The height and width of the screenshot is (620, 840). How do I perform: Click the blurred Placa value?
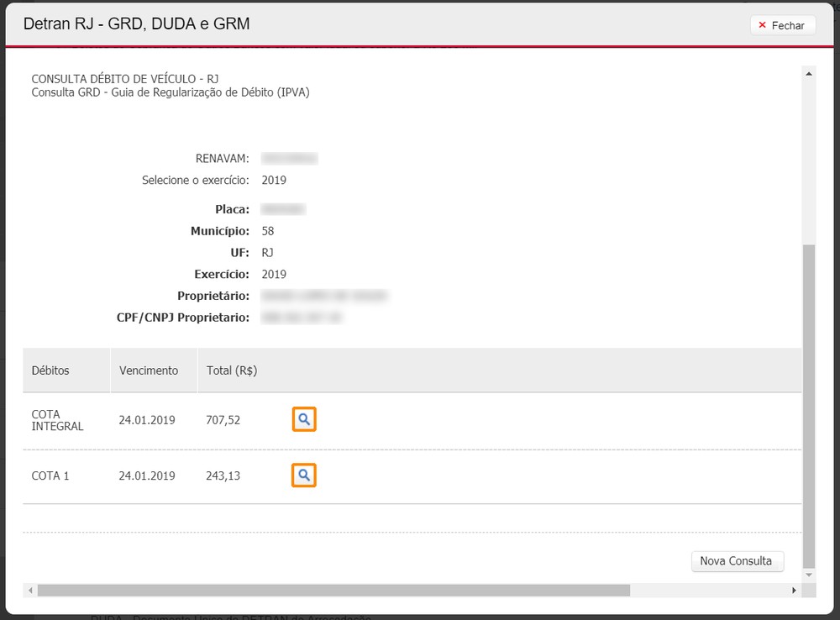(x=283, y=209)
